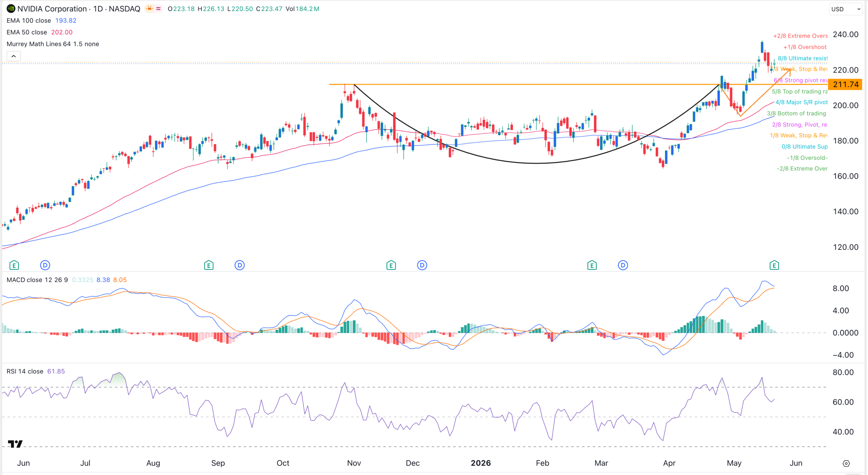The width and height of the screenshot is (868, 475).
Task: Click the '5/8 Top of trading' Murrey label
Action: [x=800, y=92]
